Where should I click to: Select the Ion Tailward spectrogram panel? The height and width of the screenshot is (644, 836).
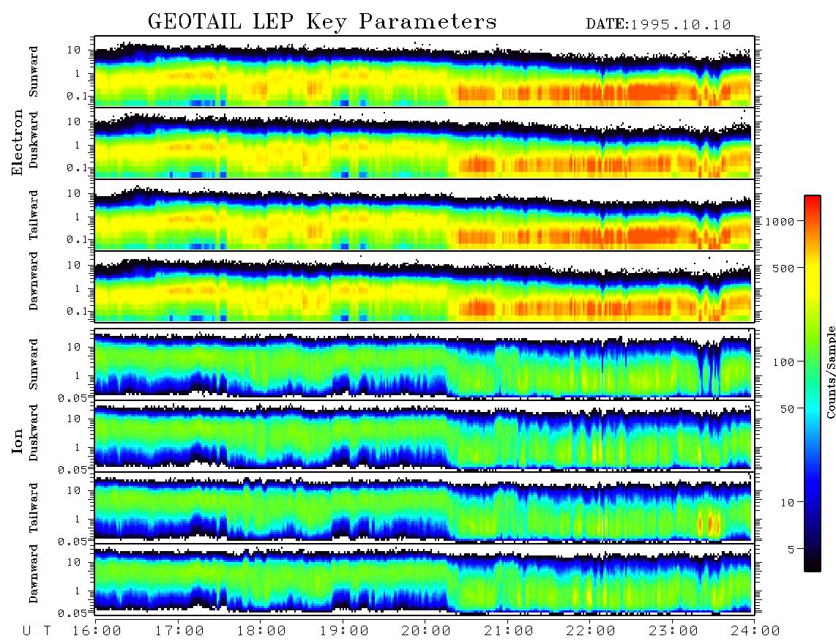(425, 508)
